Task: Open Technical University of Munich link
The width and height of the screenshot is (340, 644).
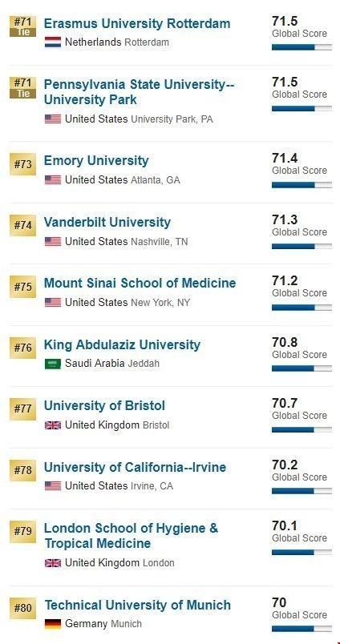Action: tap(137, 605)
